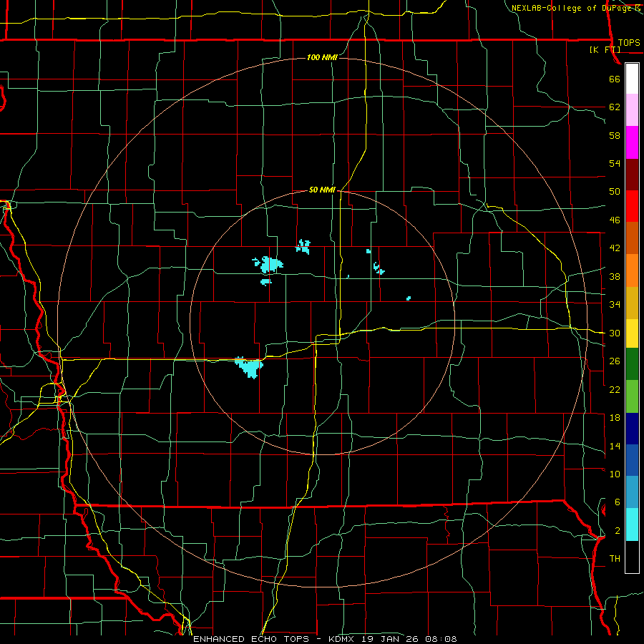The image size is (644, 644).
Task: Select the light pink legend swatch below 62
Action: click(x=632, y=110)
